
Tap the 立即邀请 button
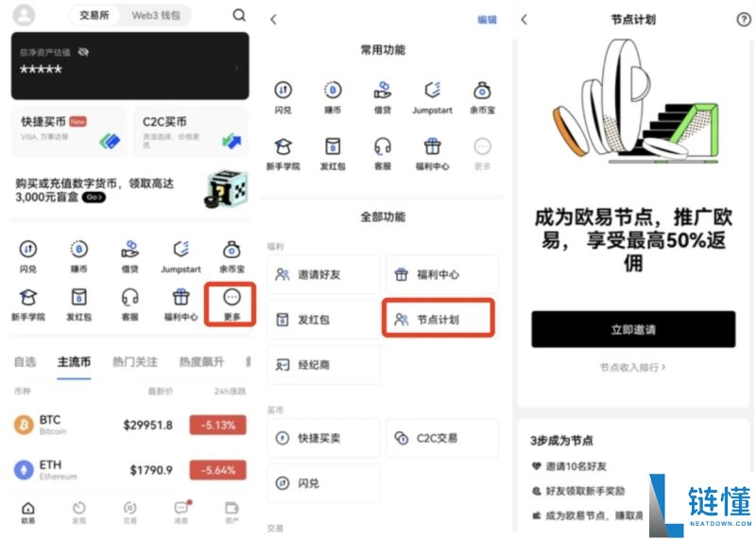(x=633, y=329)
